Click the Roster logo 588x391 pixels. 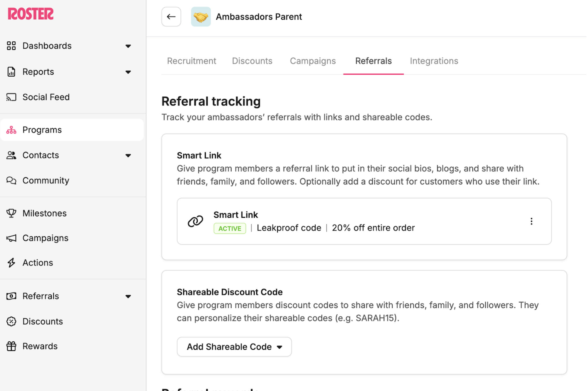coord(31,14)
